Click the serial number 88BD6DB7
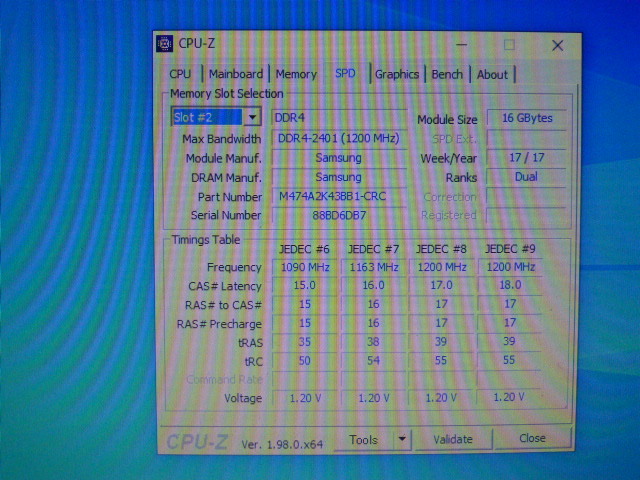 click(339, 215)
